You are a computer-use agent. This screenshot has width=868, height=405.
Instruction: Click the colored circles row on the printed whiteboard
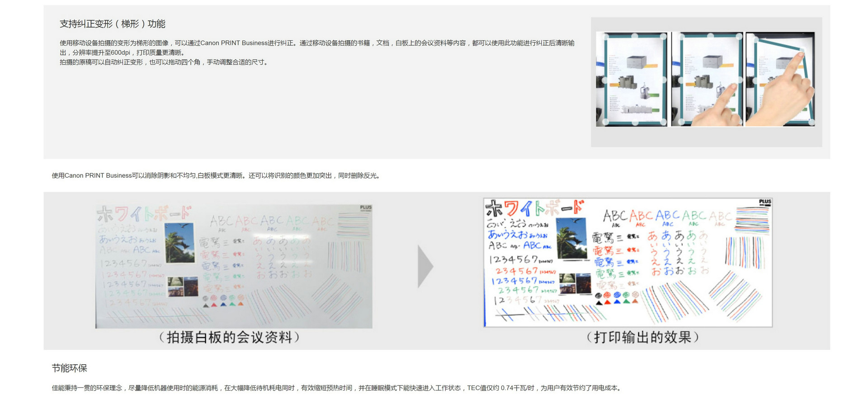point(617,295)
